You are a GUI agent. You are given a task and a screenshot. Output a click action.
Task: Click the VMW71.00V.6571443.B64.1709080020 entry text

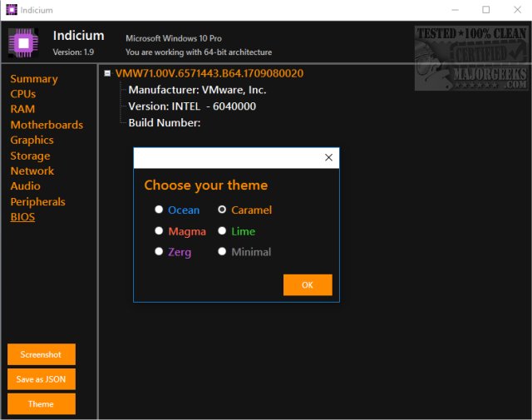[x=209, y=73]
